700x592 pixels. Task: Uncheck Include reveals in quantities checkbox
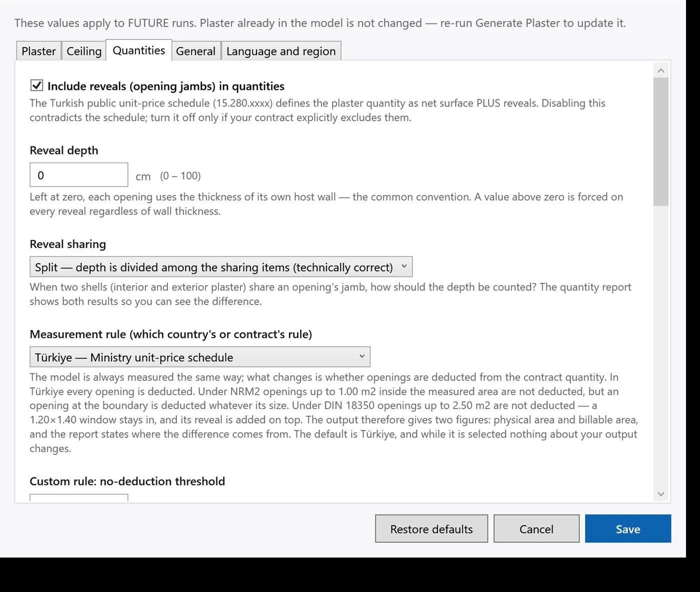tap(36, 85)
